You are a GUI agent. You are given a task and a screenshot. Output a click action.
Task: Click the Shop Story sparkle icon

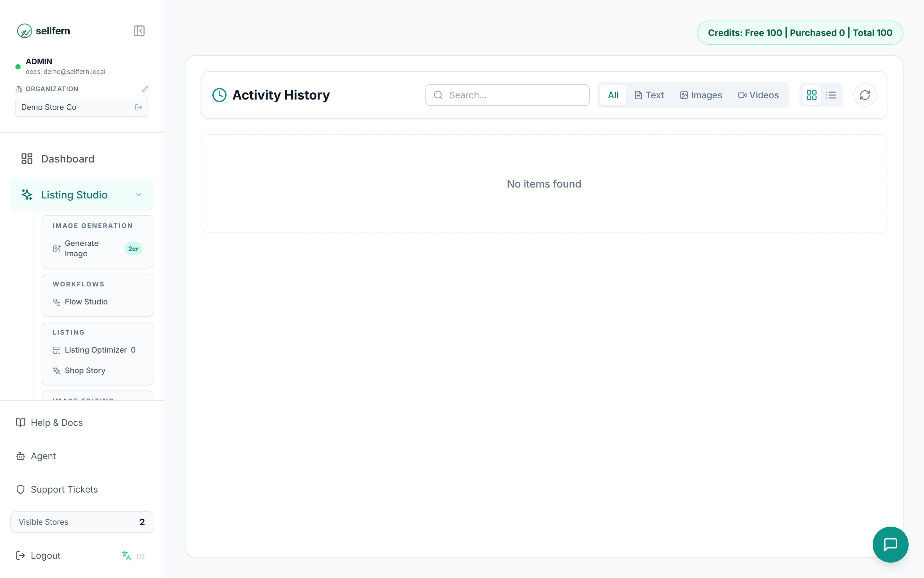pyautogui.click(x=57, y=371)
